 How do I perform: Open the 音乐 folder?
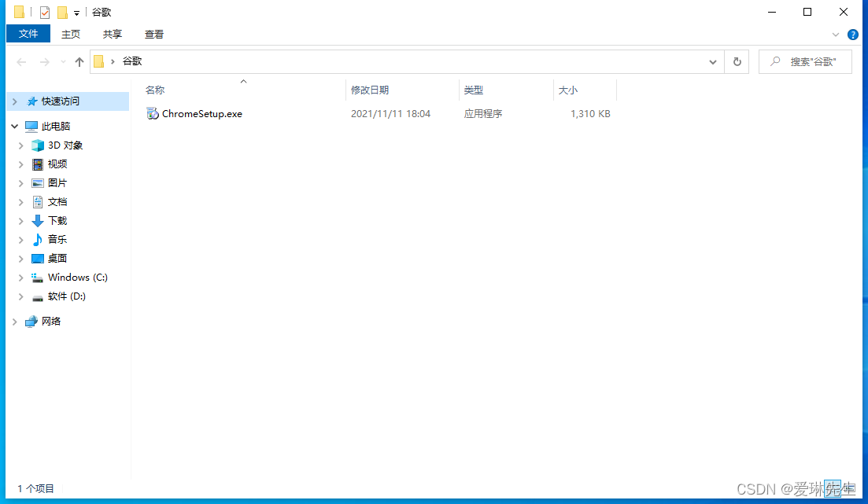tap(57, 239)
